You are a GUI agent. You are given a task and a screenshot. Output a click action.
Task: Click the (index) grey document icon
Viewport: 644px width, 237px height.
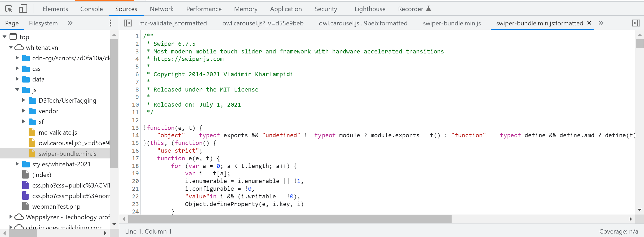coord(25,174)
